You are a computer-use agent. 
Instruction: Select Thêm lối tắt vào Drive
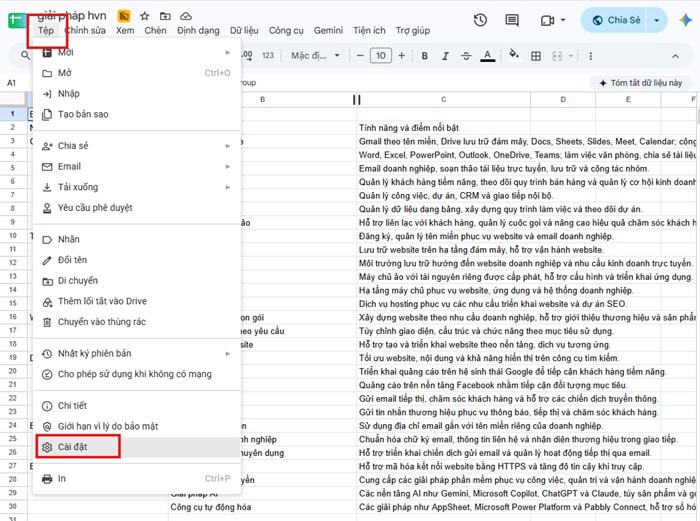click(137, 301)
